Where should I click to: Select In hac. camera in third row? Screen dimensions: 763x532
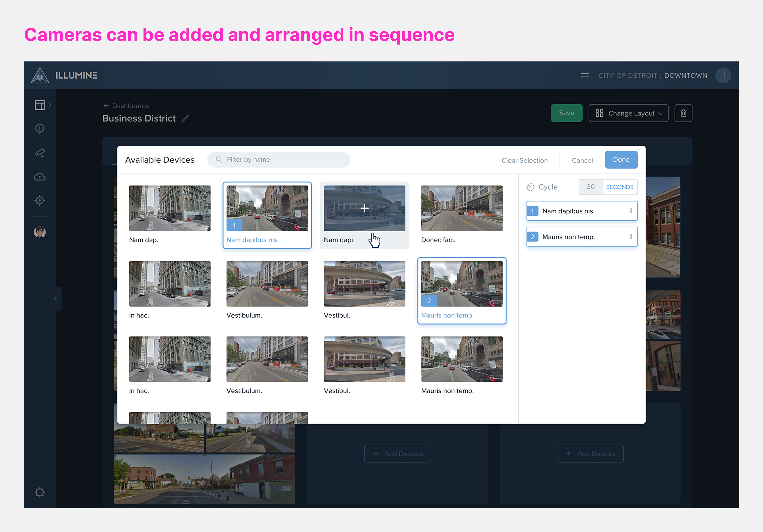(169, 359)
